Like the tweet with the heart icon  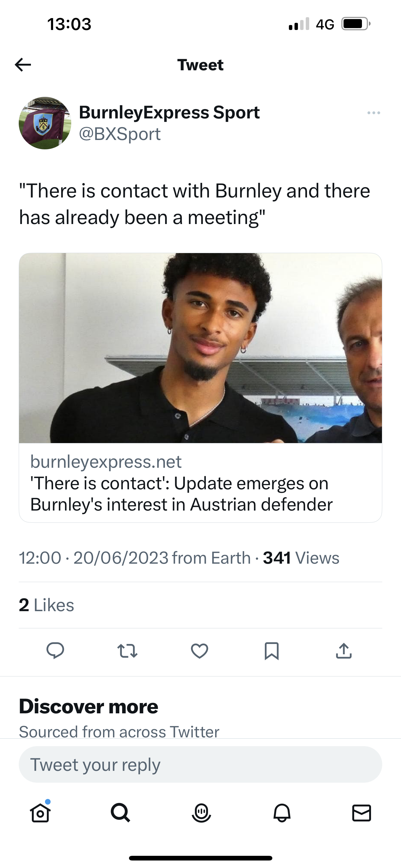click(x=199, y=651)
